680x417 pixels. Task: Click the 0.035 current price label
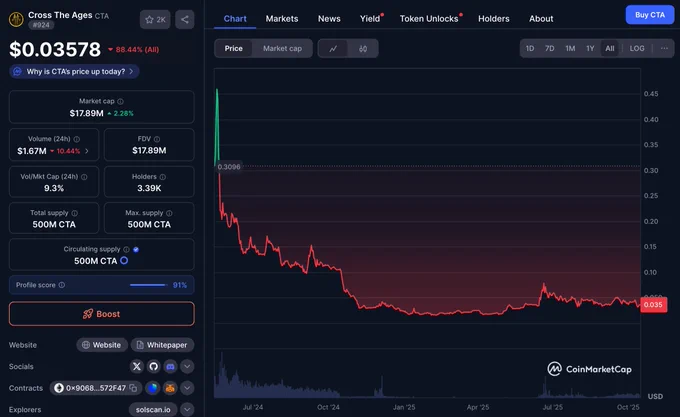tap(653, 305)
